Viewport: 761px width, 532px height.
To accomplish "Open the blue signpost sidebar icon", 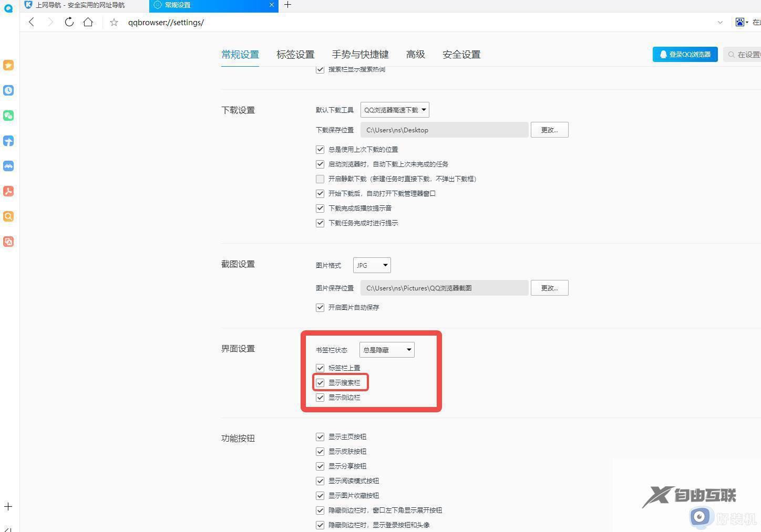I will pyautogui.click(x=8, y=141).
